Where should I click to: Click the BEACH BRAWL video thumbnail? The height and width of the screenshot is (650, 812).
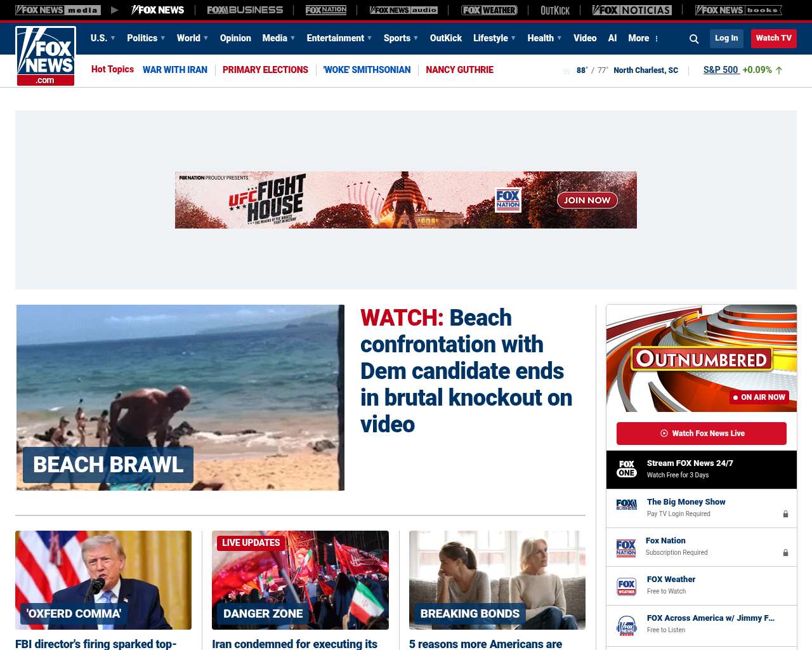(x=180, y=397)
